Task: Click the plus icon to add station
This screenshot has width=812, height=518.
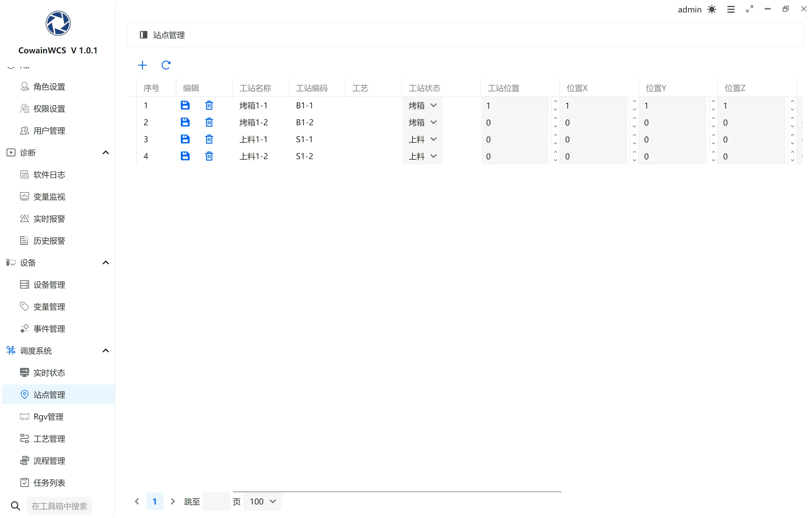Action: [143, 65]
